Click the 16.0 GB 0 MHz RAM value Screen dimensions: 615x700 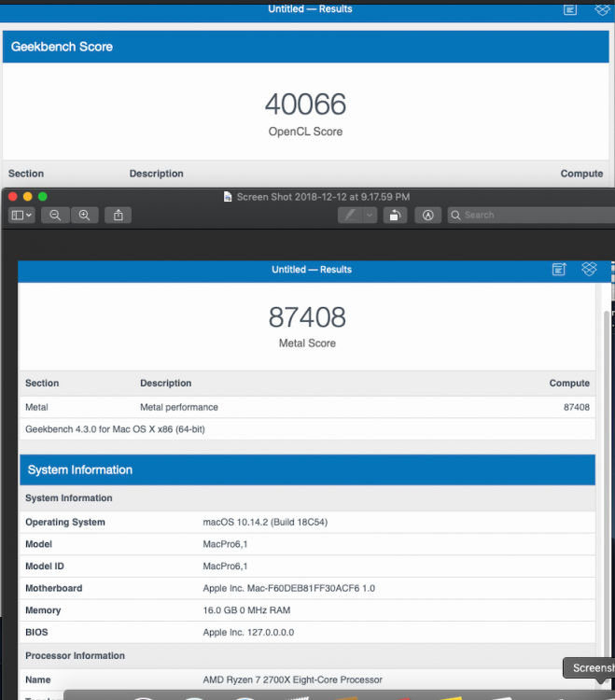[246, 610]
